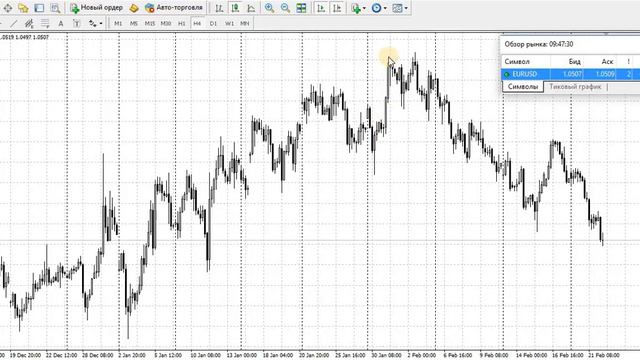640x360 pixels.
Task: Open the periods clock icon
Action: tap(376, 8)
